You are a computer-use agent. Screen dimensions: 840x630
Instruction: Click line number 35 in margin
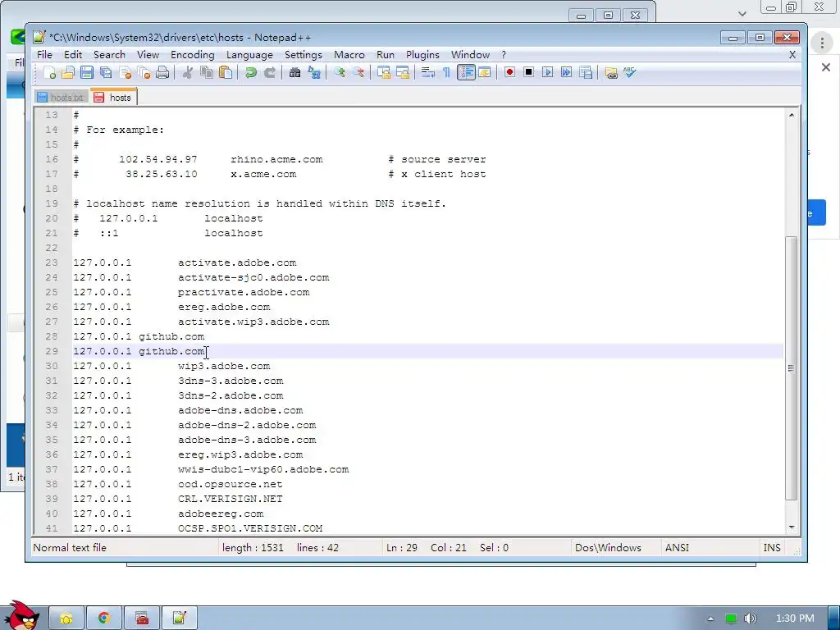tap(52, 440)
